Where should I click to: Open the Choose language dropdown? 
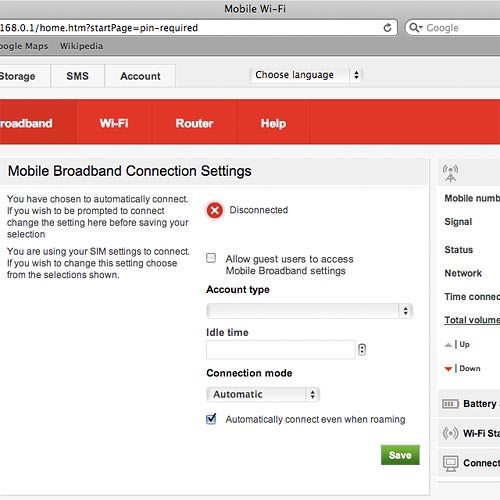(x=305, y=75)
